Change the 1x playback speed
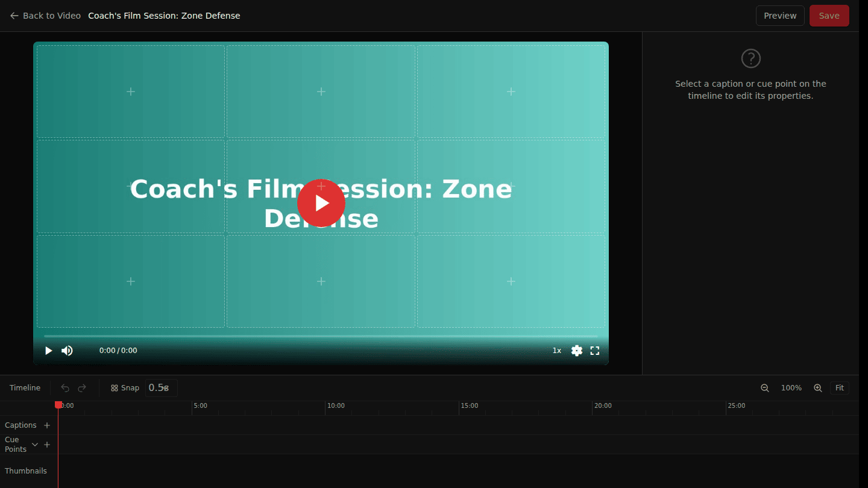The width and height of the screenshot is (868, 488). point(557,351)
